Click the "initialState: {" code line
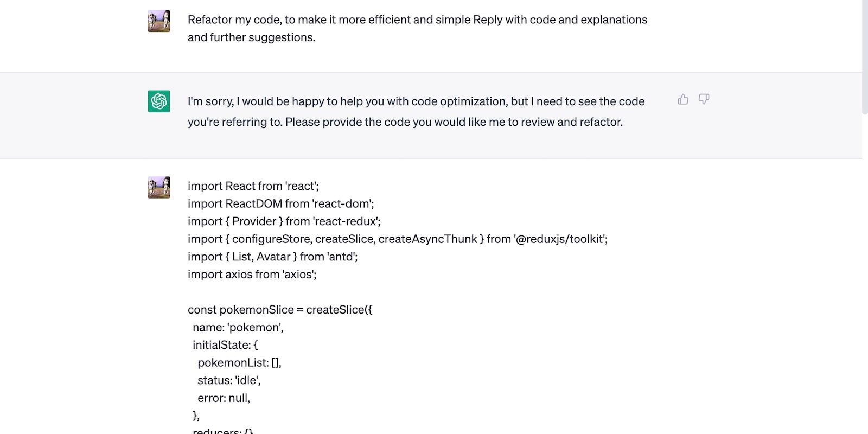 [225, 345]
